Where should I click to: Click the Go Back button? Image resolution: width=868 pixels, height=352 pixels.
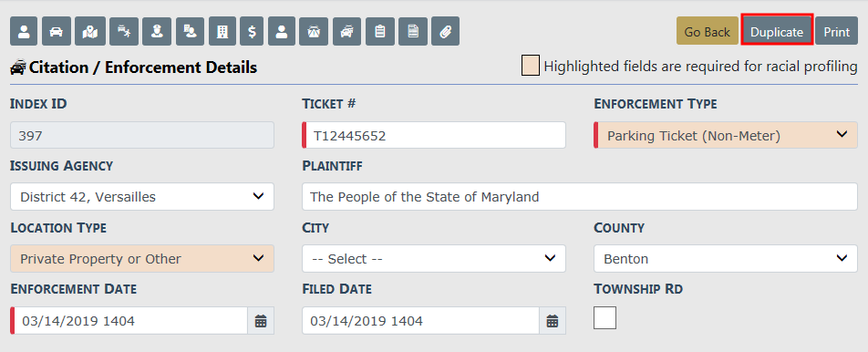[707, 32]
